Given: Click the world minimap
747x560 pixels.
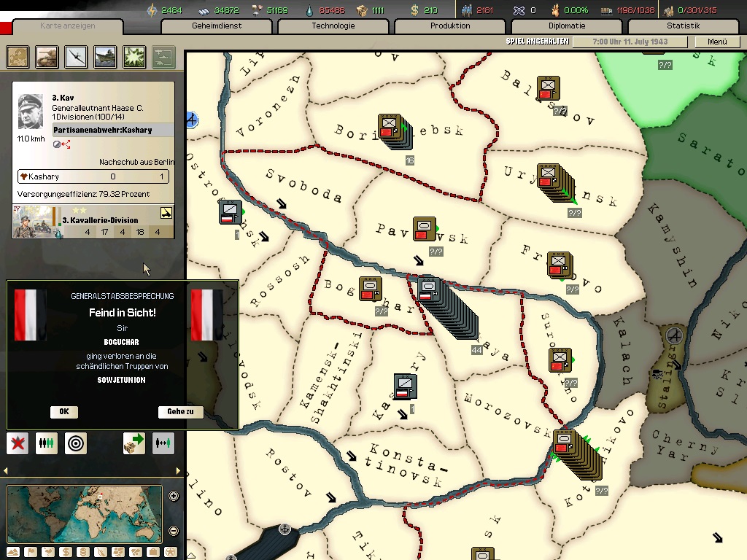Looking at the screenshot, I should point(85,514).
